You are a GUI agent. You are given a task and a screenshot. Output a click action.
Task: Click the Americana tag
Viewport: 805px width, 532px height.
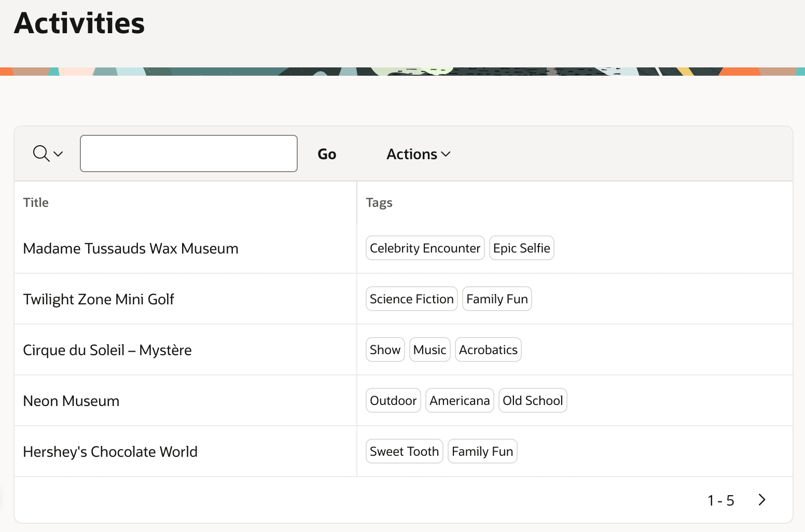460,400
